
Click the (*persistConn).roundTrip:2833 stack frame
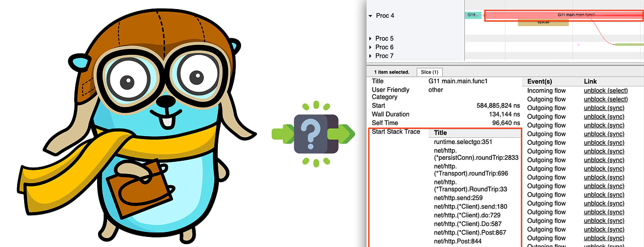point(476,154)
